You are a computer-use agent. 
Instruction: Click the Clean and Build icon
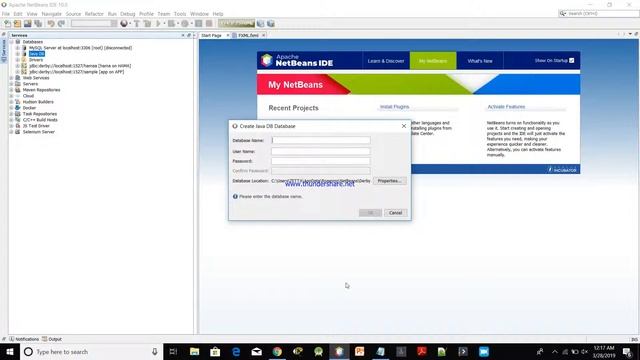[147, 24]
